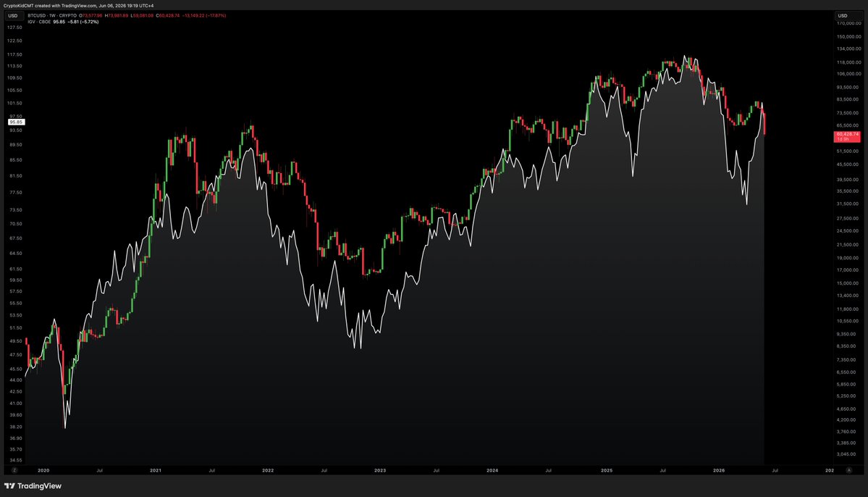Click the BTCUSD change value −13,149.22 (−17.87%)

204,15
